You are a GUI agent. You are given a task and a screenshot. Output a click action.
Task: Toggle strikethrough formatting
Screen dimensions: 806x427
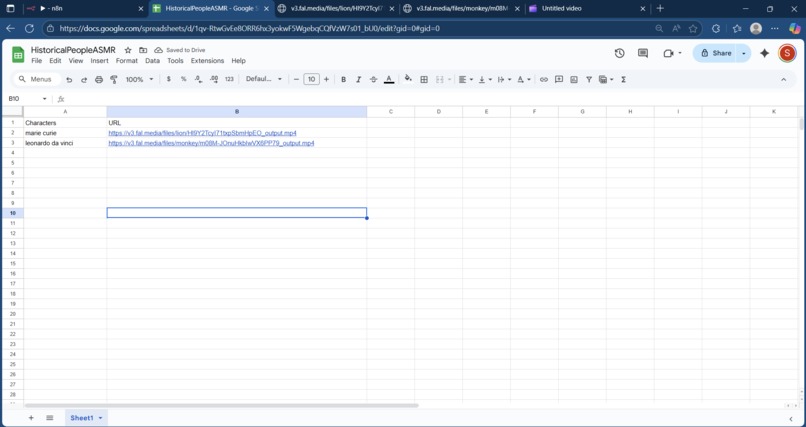(374, 80)
